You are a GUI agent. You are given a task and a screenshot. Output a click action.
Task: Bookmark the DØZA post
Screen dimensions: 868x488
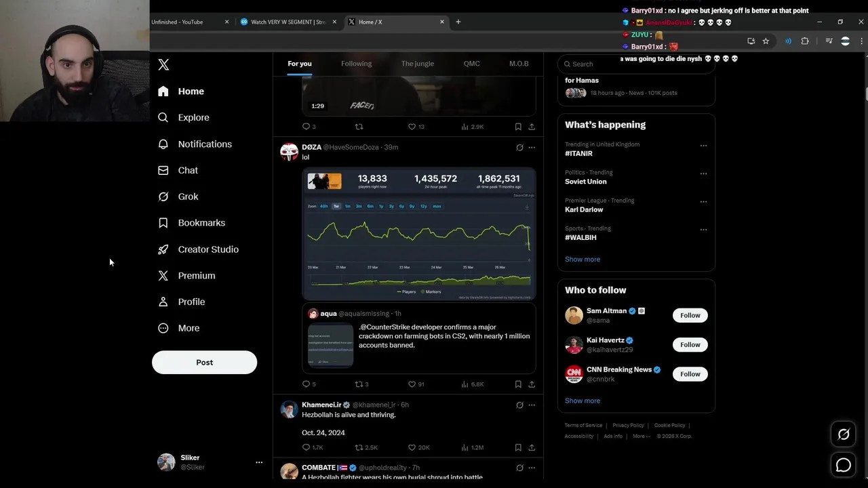tap(518, 384)
